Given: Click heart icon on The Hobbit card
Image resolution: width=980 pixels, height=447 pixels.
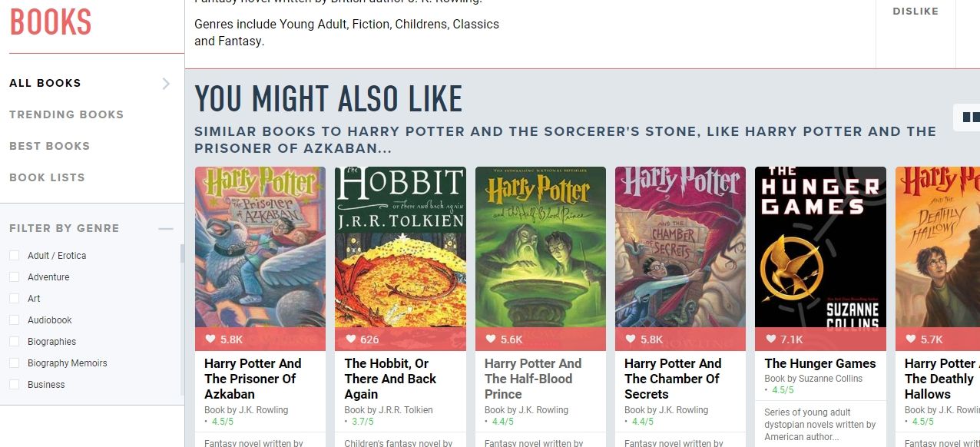Looking at the screenshot, I should pos(350,339).
